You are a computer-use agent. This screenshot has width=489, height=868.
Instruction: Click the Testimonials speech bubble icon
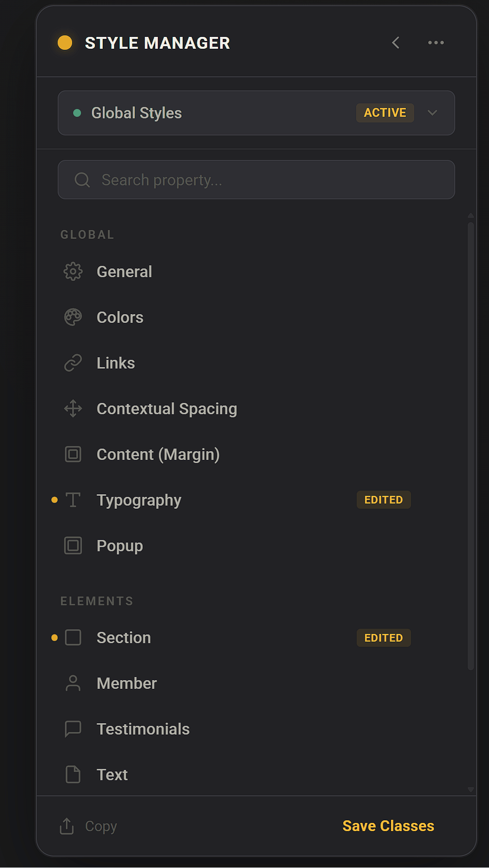click(x=73, y=729)
